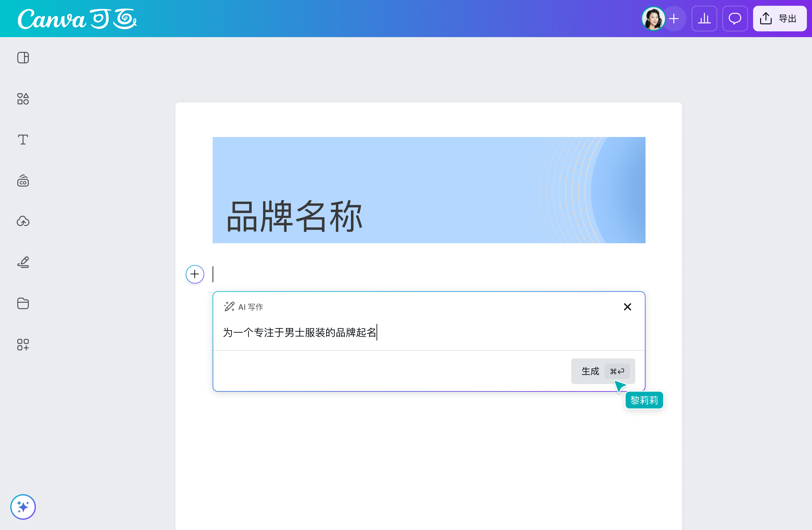Click the 品牌名称 heading text
The width and height of the screenshot is (812, 530).
pyautogui.click(x=294, y=216)
